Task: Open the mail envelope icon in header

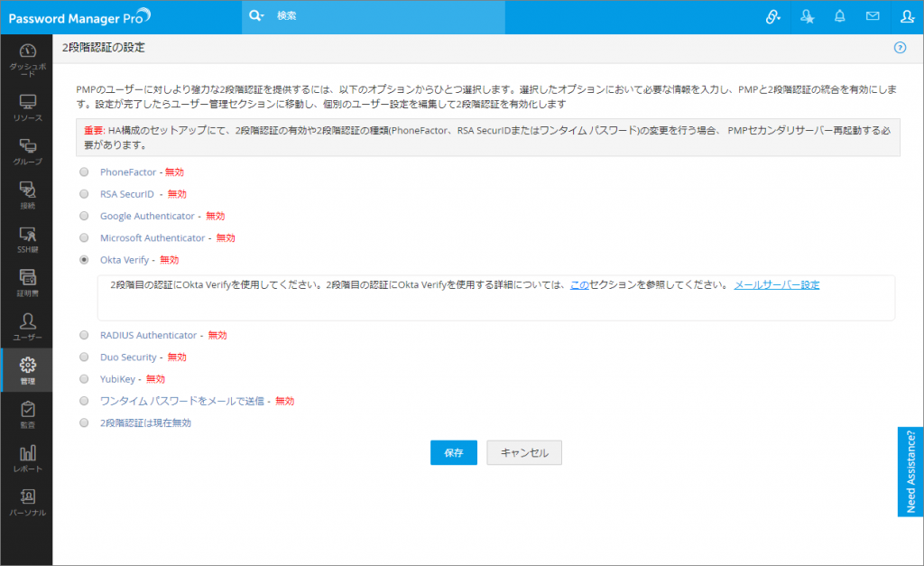Action: [x=873, y=16]
